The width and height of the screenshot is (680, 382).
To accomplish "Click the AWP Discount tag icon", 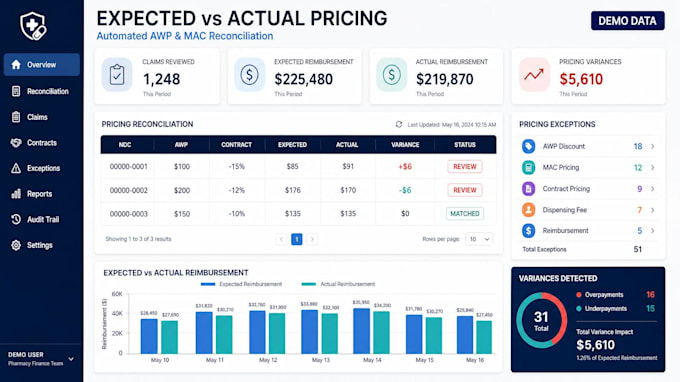I will tap(528, 147).
